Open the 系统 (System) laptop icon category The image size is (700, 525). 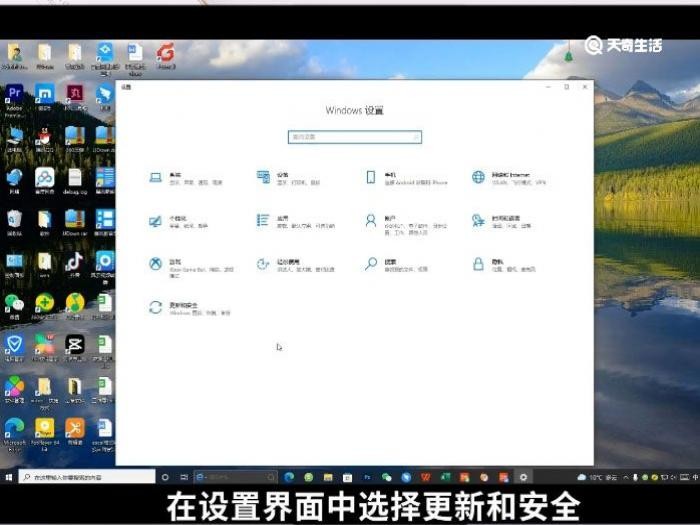pyautogui.click(x=185, y=178)
